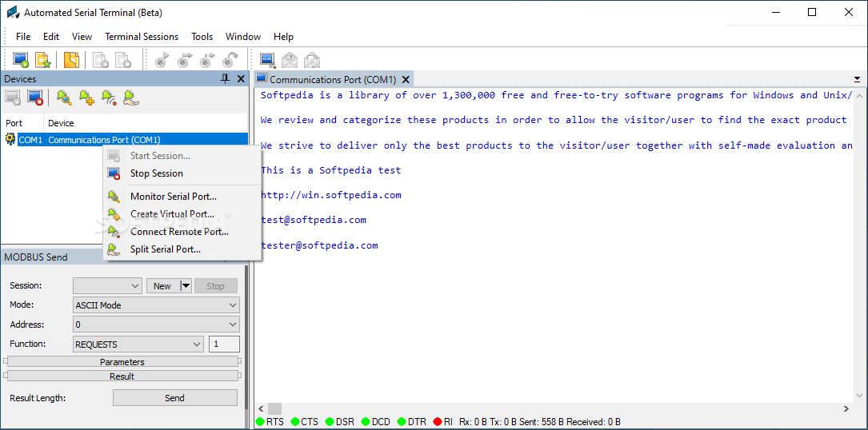Click Split Serial Port hand icon in Devices toolbar

[x=131, y=98]
